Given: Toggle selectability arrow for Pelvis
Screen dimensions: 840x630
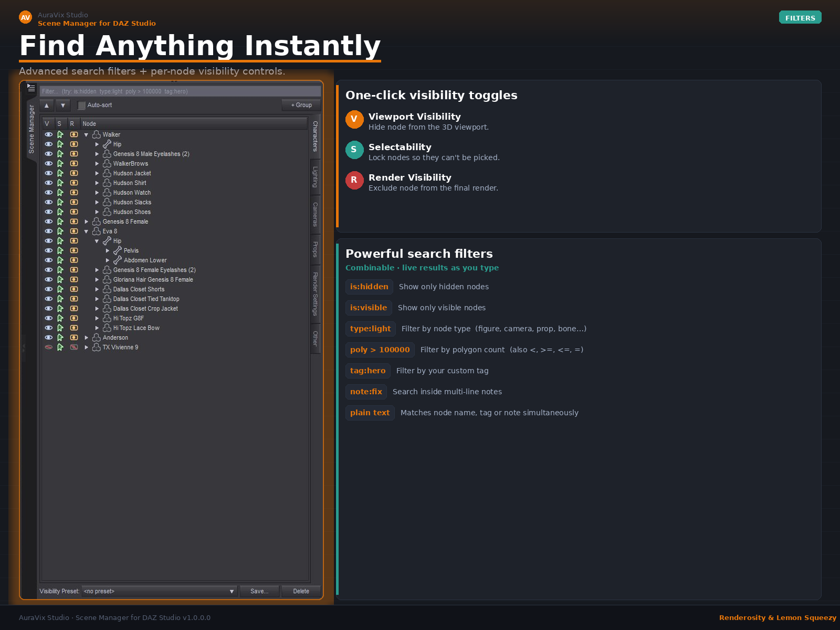Looking at the screenshot, I should click(x=60, y=250).
